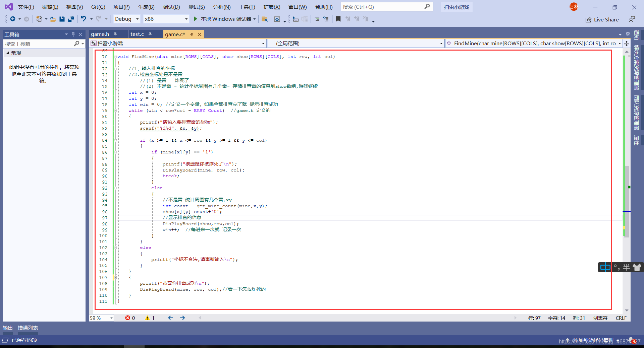Collapse the 常规 group in toolbox

(x=7, y=53)
